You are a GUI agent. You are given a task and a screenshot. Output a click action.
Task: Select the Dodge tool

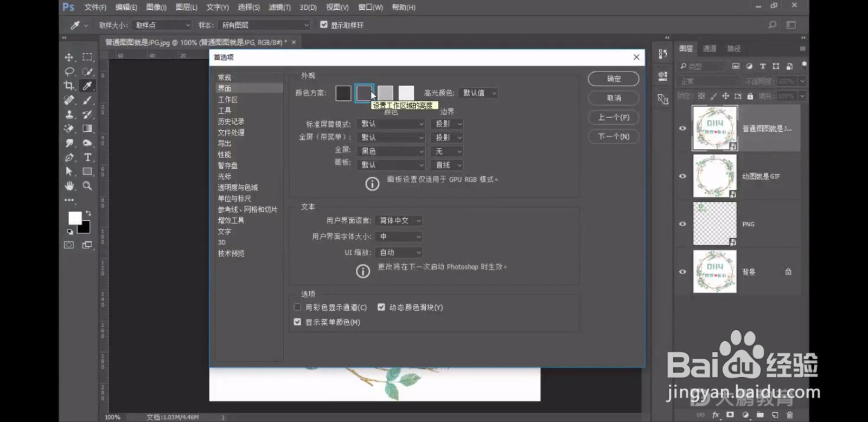pyautogui.click(x=87, y=143)
